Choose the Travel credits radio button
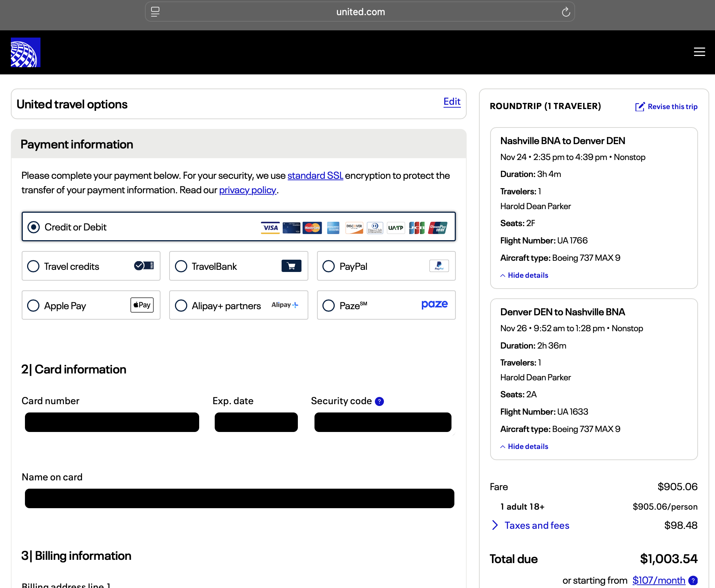The height and width of the screenshot is (588, 715). (33, 266)
